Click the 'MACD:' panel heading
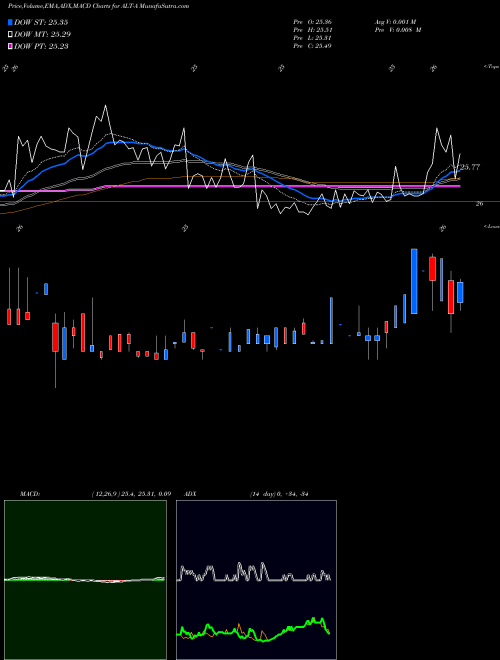This screenshot has width=500, height=660. (x=30, y=494)
